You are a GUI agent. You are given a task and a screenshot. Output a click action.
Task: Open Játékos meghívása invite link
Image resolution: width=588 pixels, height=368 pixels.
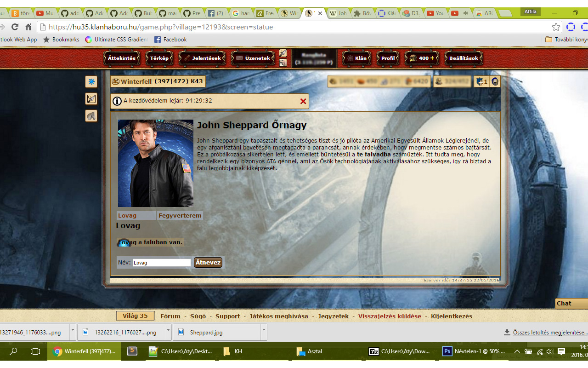pyautogui.click(x=279, y=316)
